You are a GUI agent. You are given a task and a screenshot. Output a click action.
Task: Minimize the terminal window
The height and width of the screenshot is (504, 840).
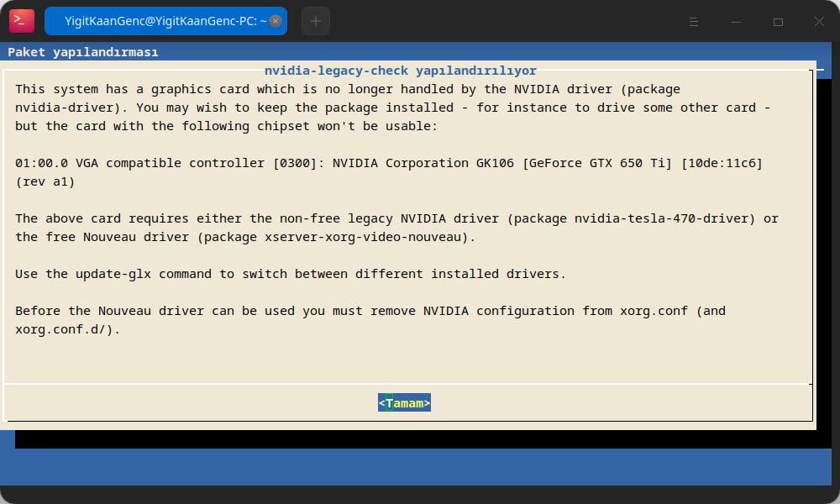tap(736, 22)
